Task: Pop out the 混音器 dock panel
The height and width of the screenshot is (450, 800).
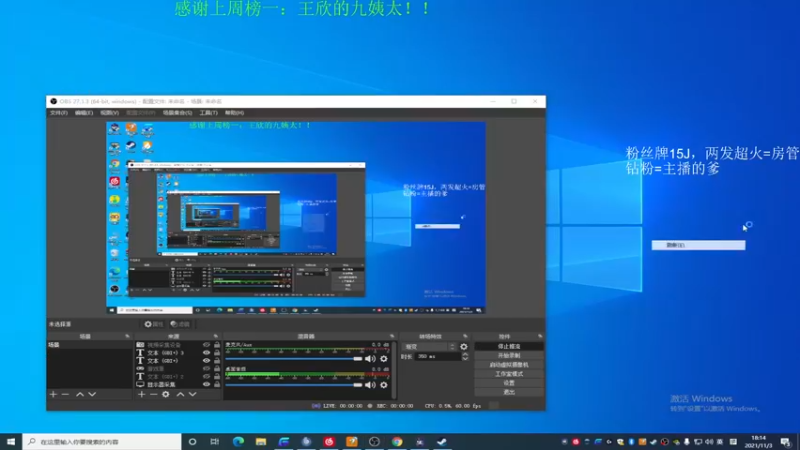Action: pyautogui.click(x=392, y=336)
